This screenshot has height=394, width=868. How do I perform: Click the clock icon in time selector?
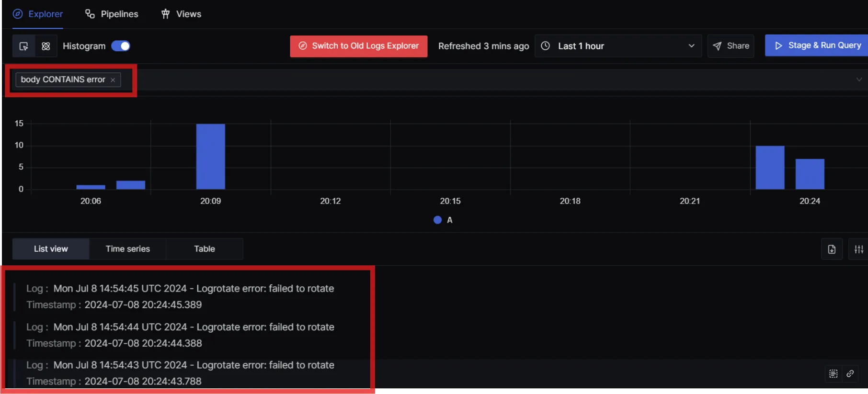coord(545,46)
